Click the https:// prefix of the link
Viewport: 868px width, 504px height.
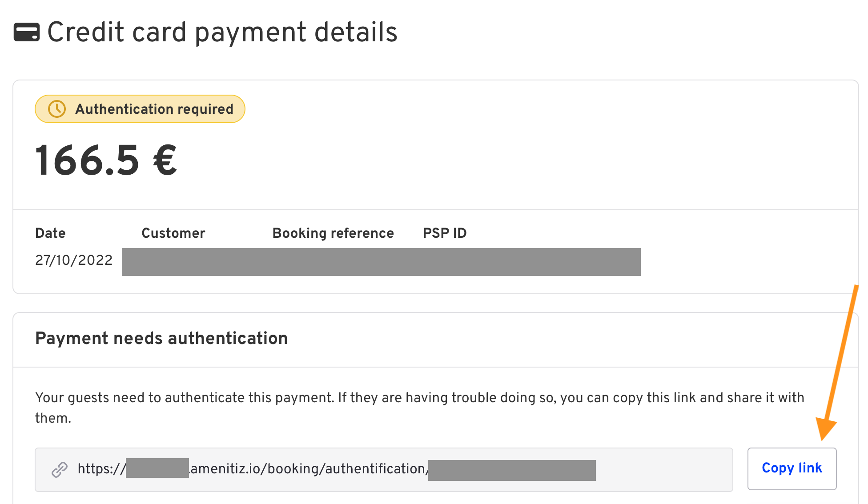point(102,469)
